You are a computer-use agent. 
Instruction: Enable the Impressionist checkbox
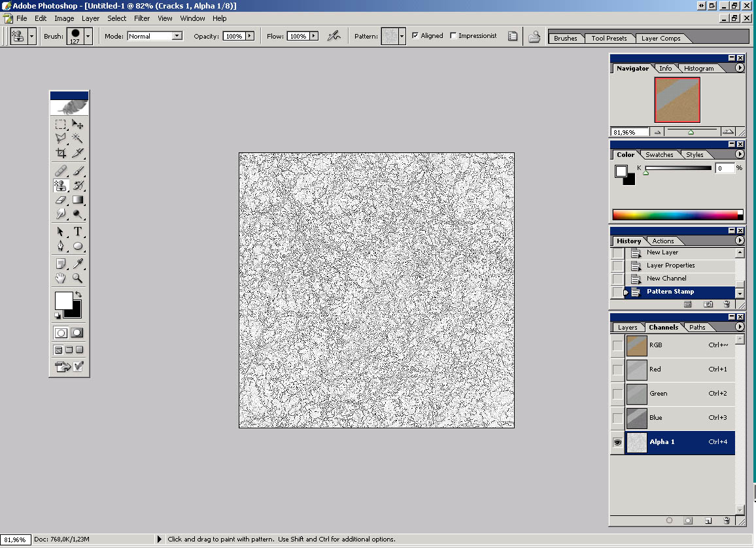click(x=453, y=36)
